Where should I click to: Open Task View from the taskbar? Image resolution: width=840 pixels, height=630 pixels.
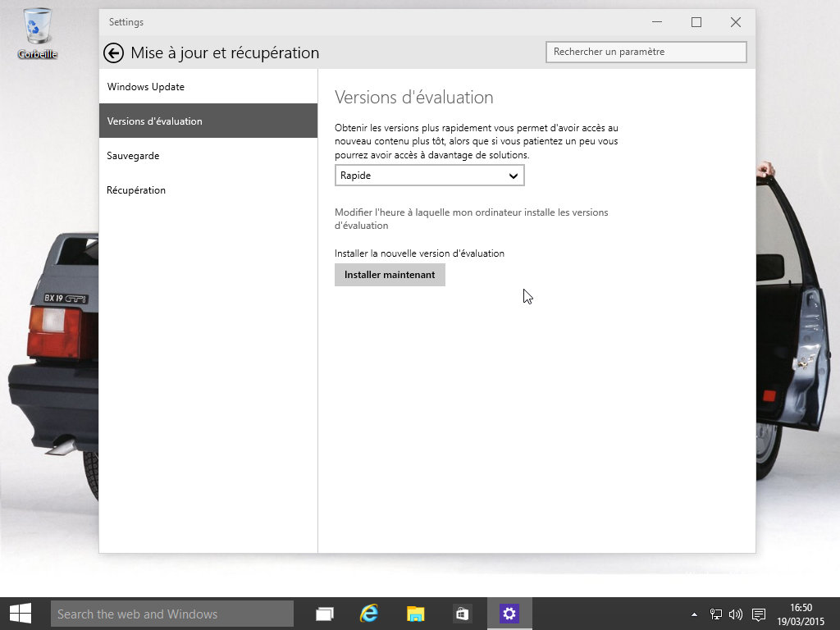pos(323,613)
